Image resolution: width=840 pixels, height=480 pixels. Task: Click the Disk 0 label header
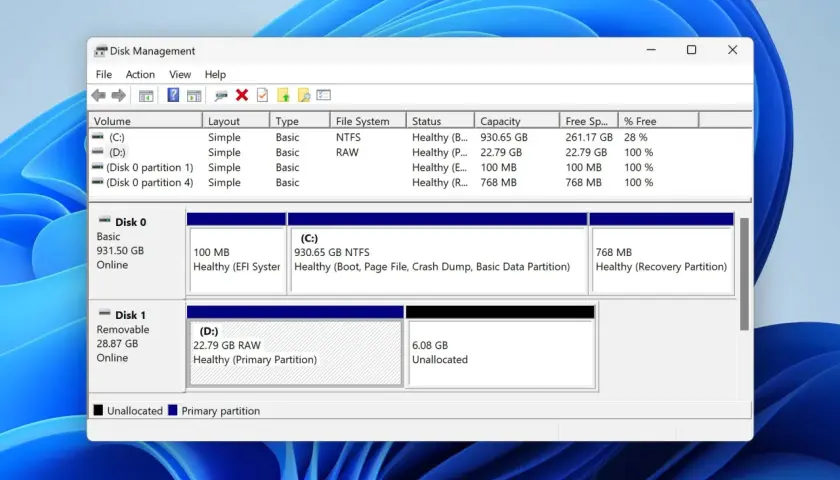tap(130, 222)
